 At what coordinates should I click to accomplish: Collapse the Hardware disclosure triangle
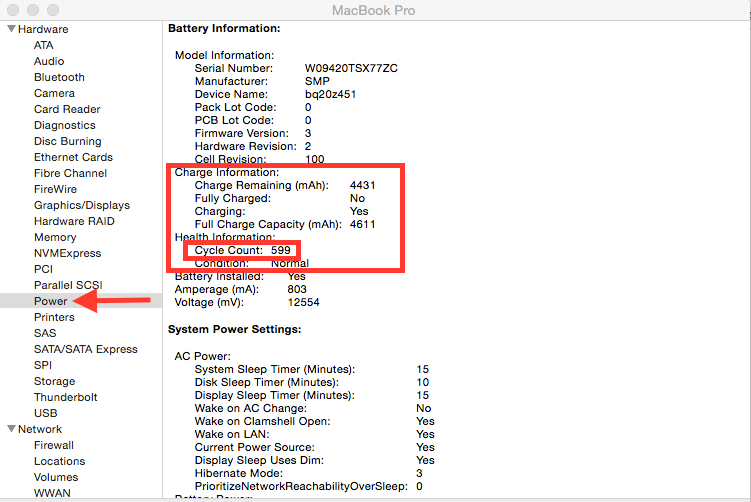(11, 29)
